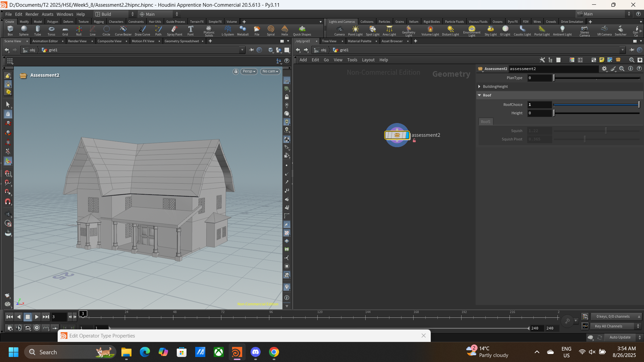
Task: Toggle the Auto Update cook mode
Action: click(620, 337)
